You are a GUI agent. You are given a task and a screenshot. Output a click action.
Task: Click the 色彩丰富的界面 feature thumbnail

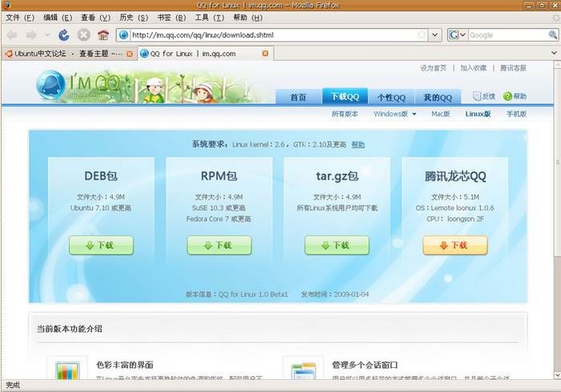tap(67, 369)
